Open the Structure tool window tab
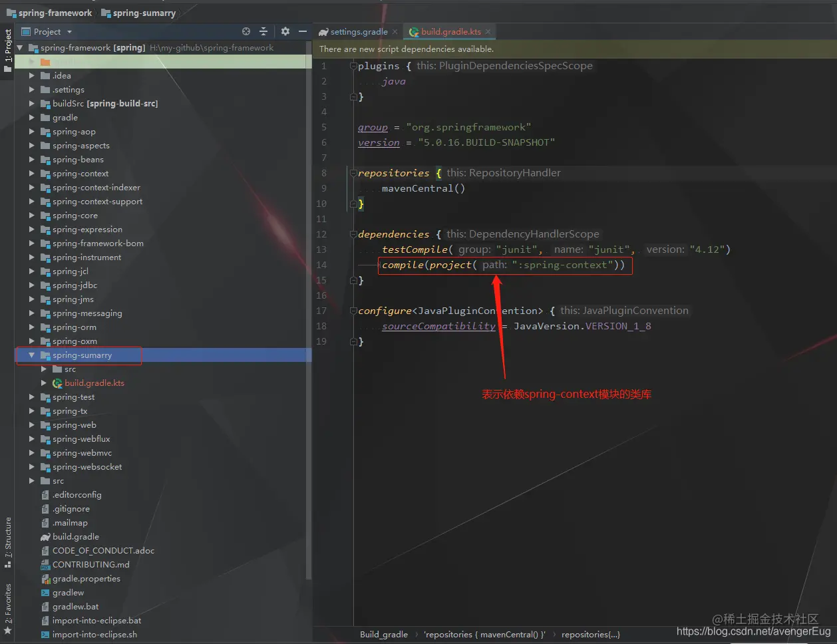Screen dimensions: 837x644 pyautogui.click(x=7, y=542)
